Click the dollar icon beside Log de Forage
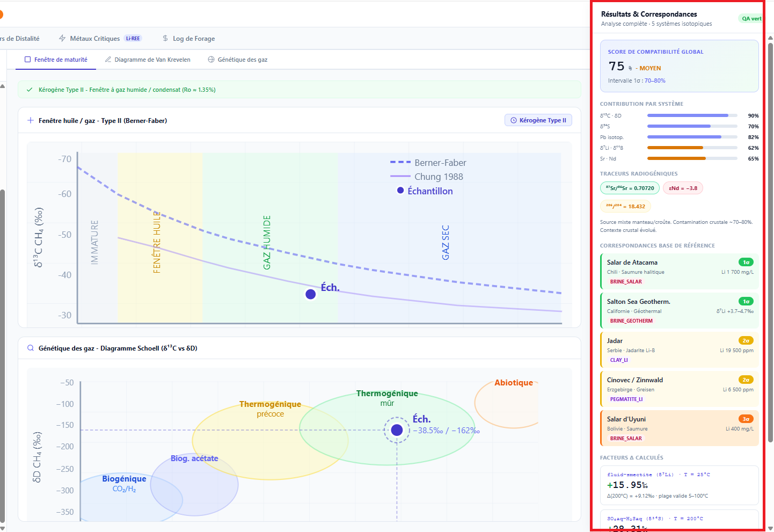Viewport: 774px width, 532px height. click(165, 39)
